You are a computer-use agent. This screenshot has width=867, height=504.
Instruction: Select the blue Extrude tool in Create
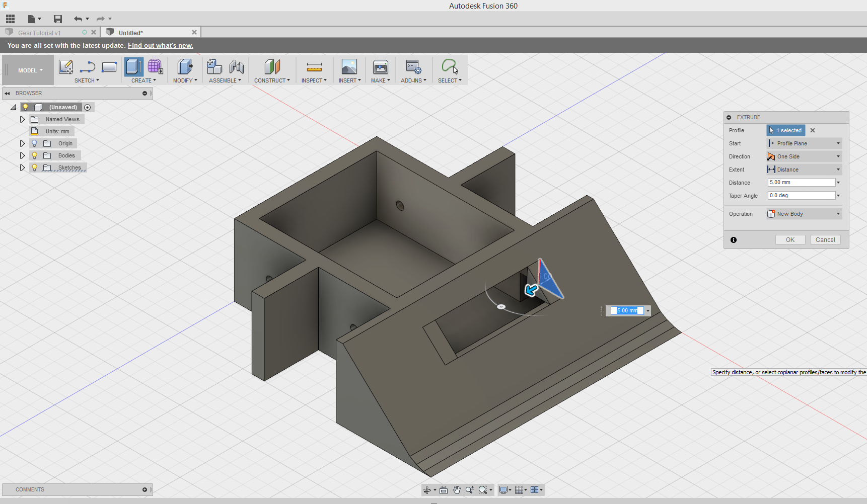133,66
